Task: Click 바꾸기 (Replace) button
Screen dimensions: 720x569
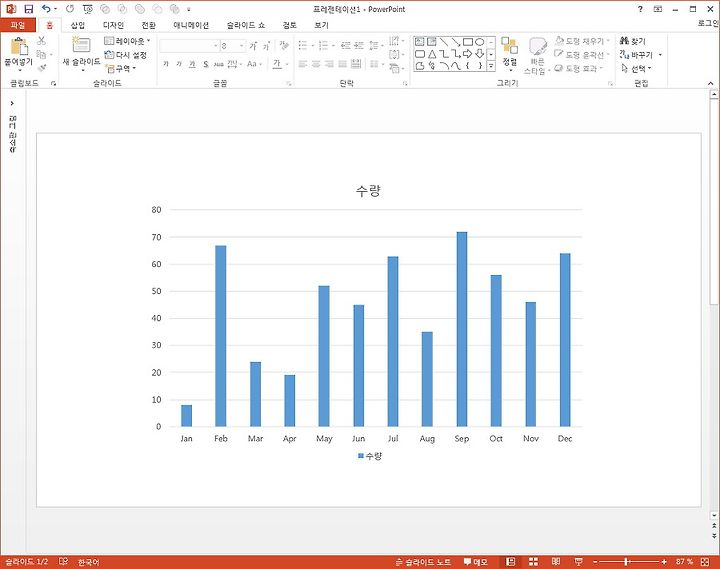Action: coord(636,55)
